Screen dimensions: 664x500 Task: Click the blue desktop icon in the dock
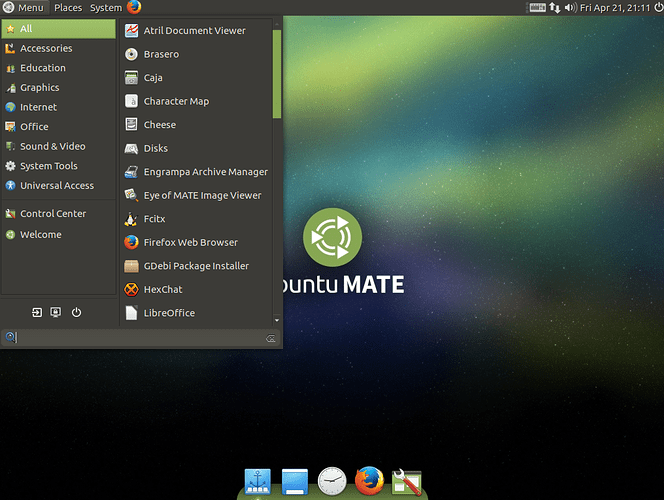pyautogui.click(x=295, y=481)
